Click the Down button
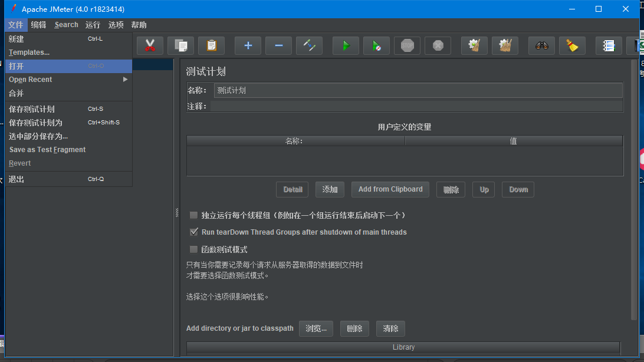The width and height of the screenshot is (644, 362). tap(518, 190)
